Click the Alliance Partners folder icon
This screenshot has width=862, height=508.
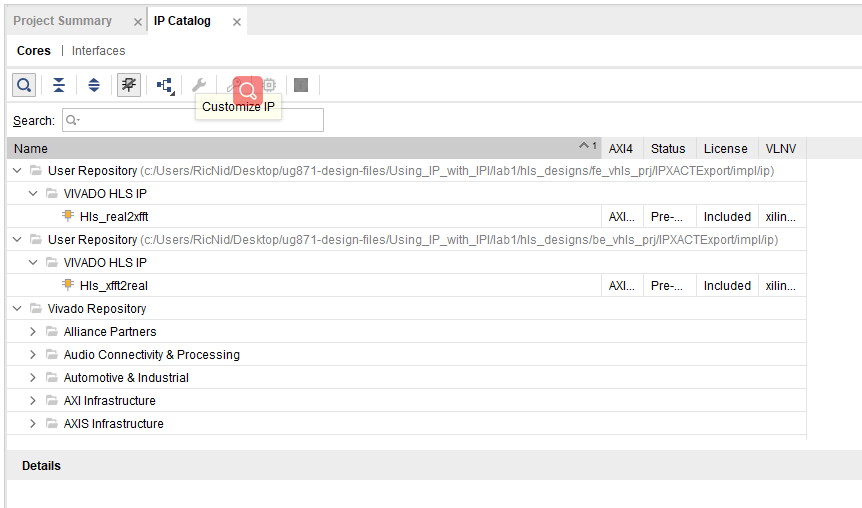(52, 332)
